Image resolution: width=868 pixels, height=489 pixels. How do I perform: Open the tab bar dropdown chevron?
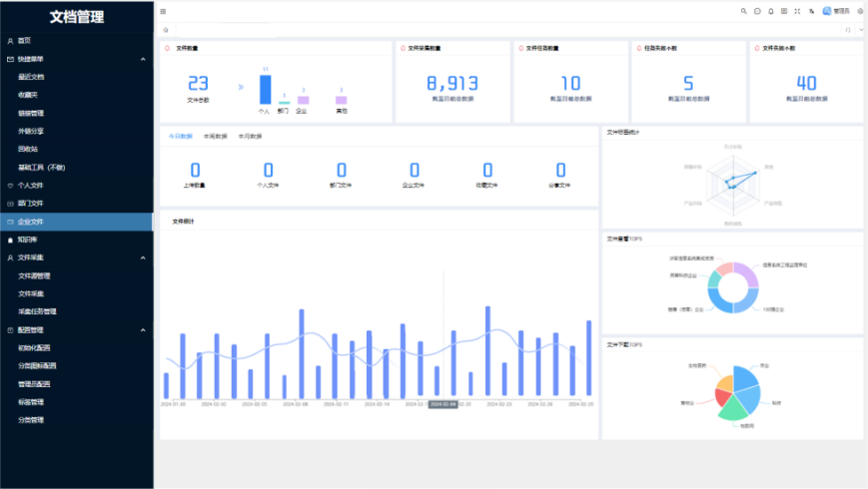(x=860, y=30)
